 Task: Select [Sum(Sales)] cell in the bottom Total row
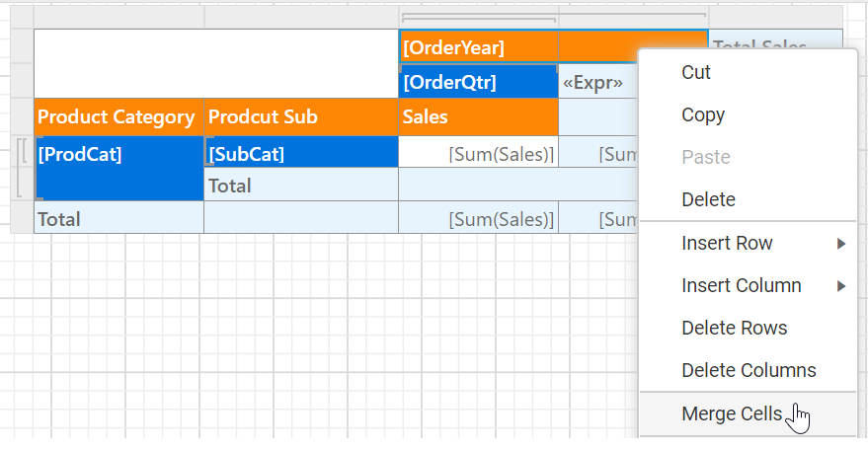point(478,219)
